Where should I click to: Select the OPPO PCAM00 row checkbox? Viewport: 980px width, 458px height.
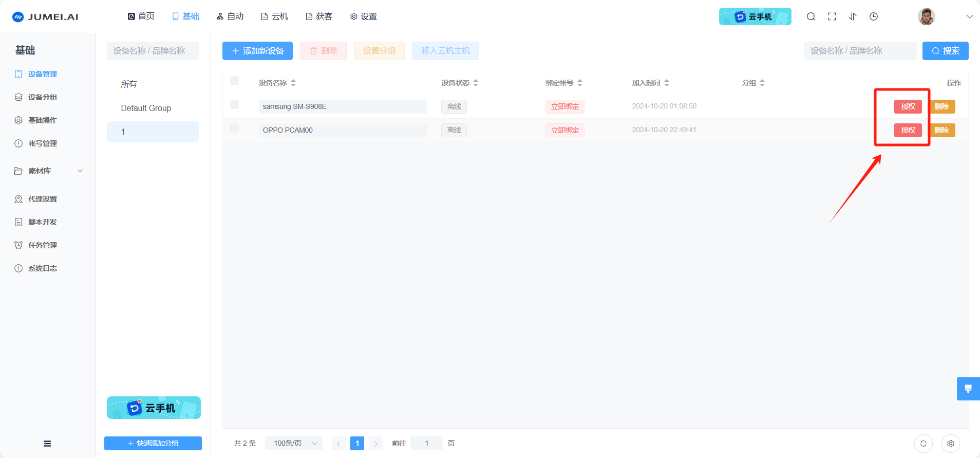point(235,128)
